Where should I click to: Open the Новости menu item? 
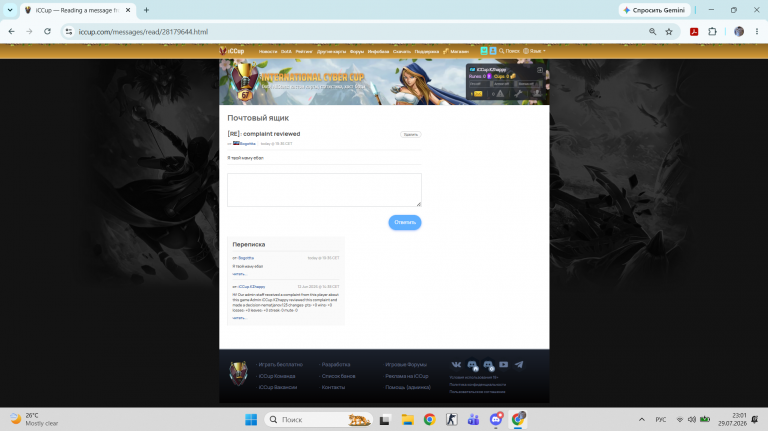267,51
